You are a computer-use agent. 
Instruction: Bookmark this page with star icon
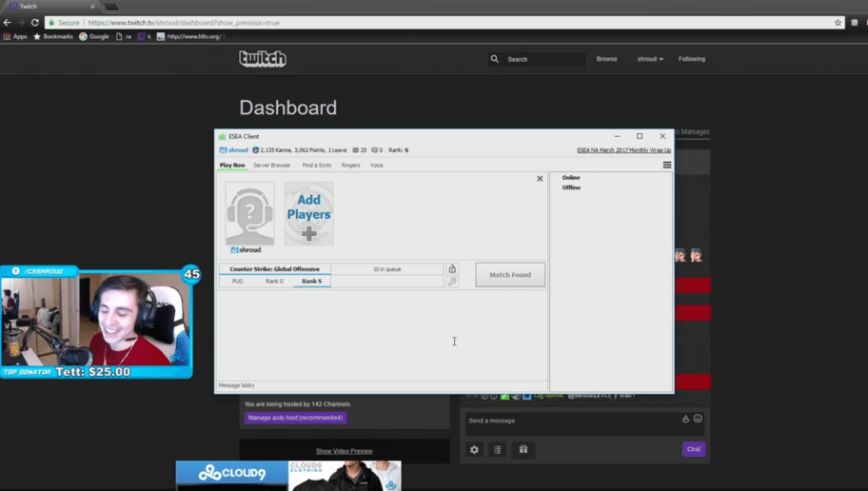(x=838, y=23)
